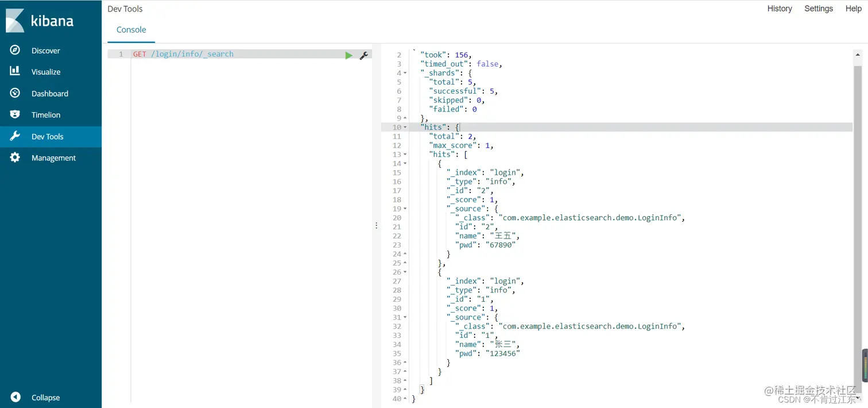Click scrollbar up arrow in output

click(x=858, y=54)
